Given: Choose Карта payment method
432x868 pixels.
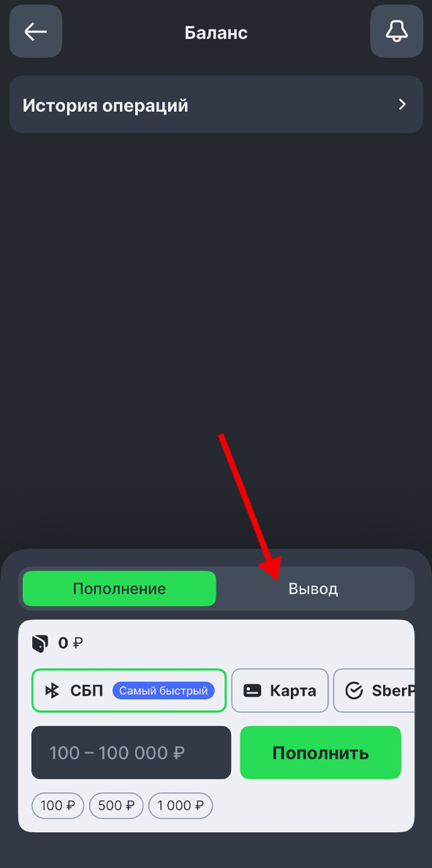Looking at the screenshot, I should pos(280,690).
